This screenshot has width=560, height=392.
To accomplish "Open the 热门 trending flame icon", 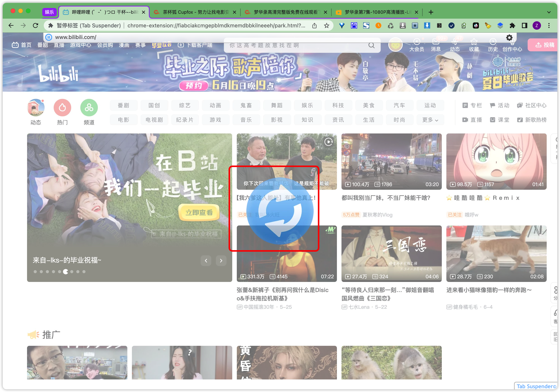I will 62,107.
